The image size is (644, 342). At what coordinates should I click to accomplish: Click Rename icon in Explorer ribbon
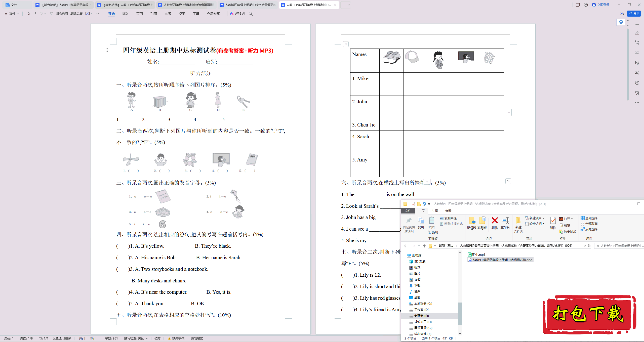click(x=505, y=221)
